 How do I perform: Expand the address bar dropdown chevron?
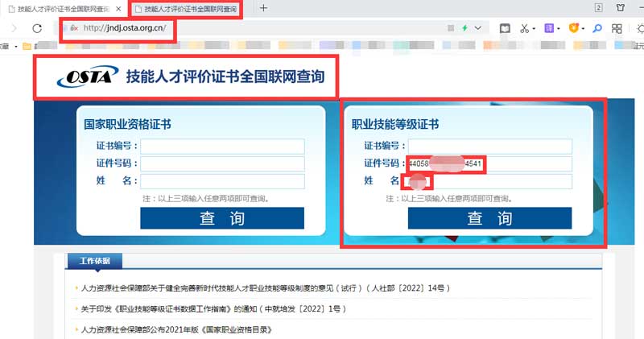click(x=479, y=27)
